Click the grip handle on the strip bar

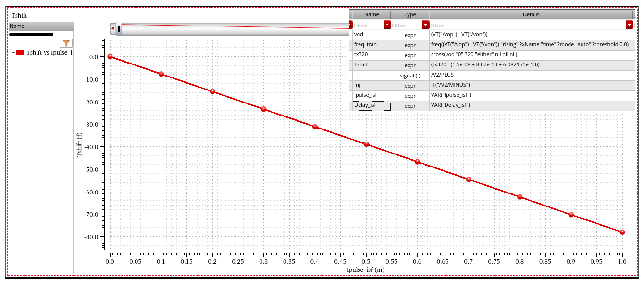(x=119, y=29)
